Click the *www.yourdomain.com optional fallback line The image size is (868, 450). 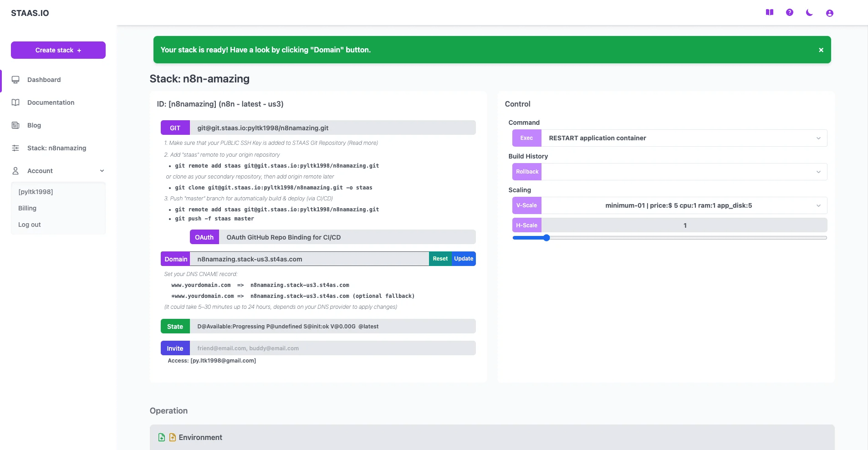293,296
